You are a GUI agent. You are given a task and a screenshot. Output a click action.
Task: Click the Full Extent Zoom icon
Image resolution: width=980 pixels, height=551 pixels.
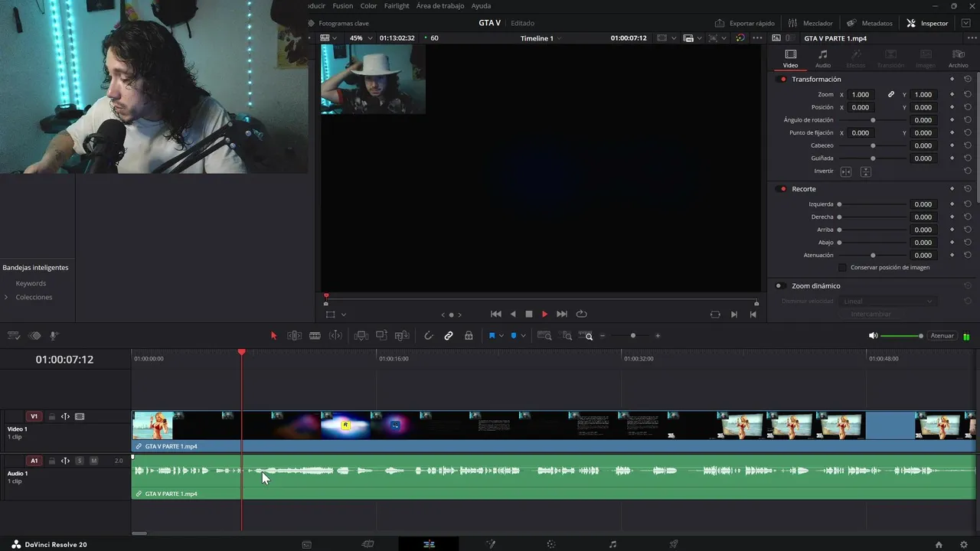(x=544, y=335)
